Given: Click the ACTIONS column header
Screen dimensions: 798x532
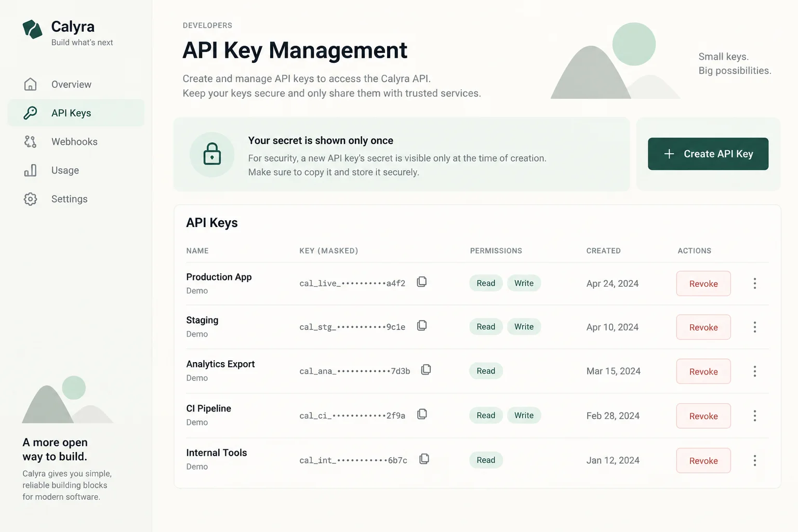Looking at the screenshot, I should click(695, 251).
